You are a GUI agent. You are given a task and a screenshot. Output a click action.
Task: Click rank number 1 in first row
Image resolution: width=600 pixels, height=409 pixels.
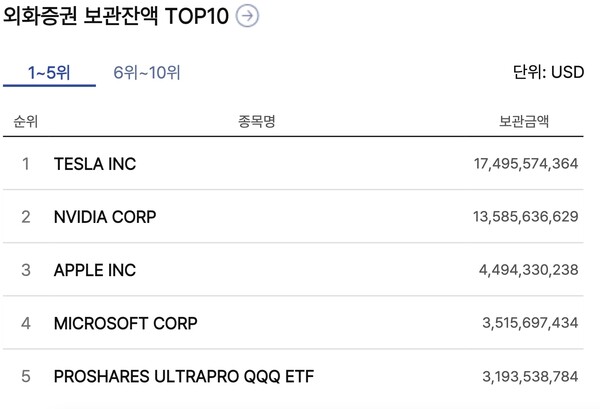coord(26,163)
